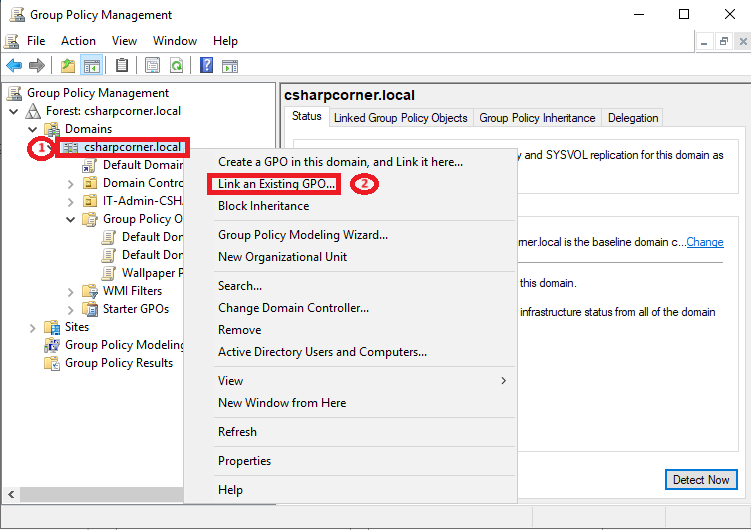Click the IT-Admin-CSH organizational unit icon
This screenshot has height=530, width=751.
pyautogui.click(x=90, y=201)
